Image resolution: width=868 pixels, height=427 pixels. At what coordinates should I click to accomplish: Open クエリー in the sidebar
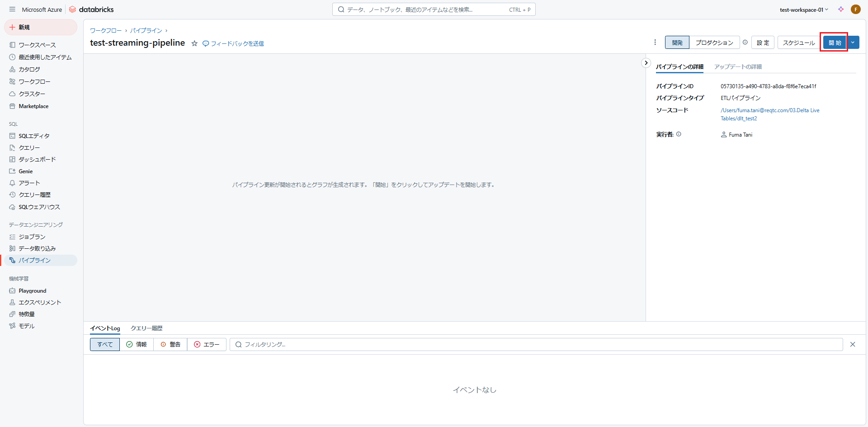click(41, 147)
